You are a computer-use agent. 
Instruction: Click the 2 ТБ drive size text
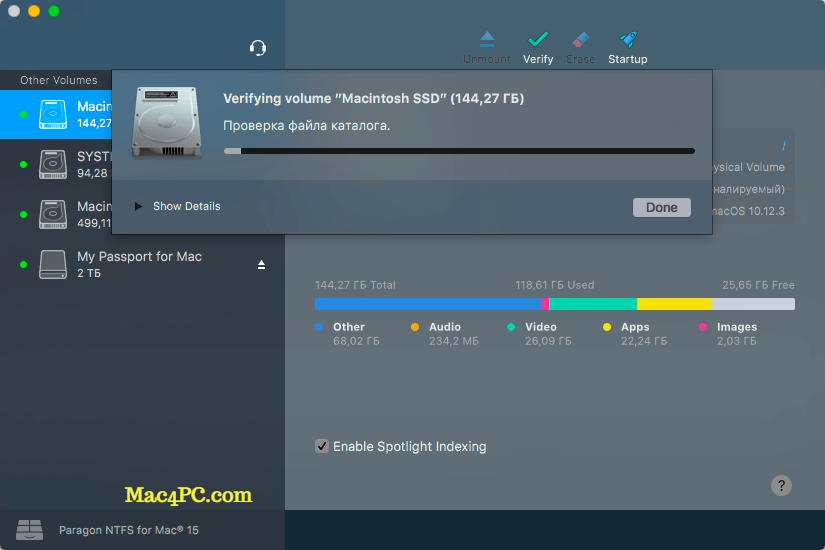89,273
